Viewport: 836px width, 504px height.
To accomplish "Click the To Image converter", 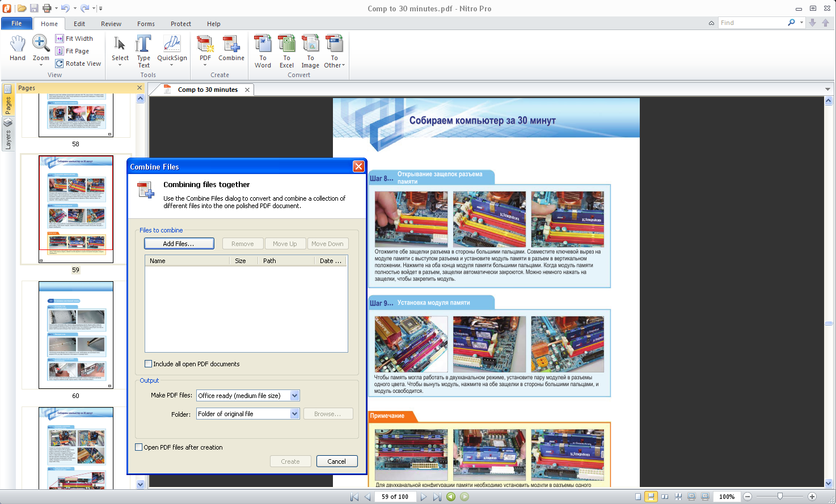I will (x=310, y=51).
